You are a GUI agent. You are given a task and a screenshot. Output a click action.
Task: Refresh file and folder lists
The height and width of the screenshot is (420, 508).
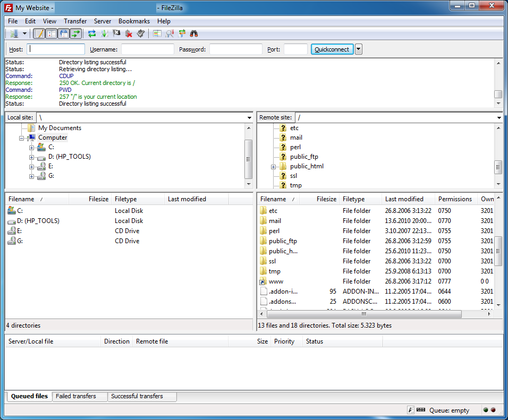(92, 33)
